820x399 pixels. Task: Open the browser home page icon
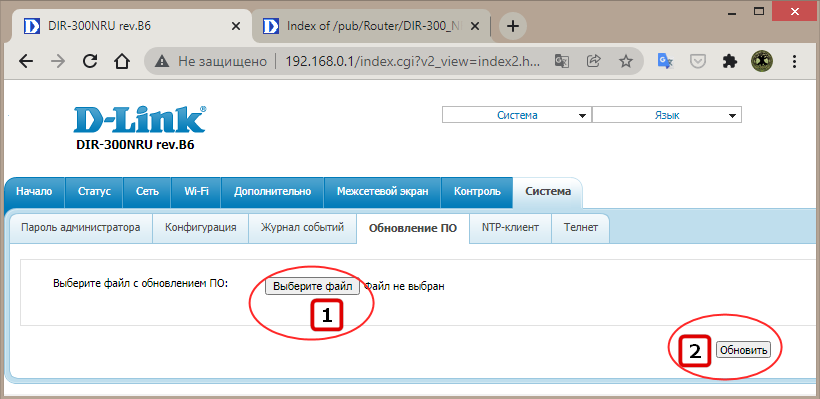tap(122, 62)
